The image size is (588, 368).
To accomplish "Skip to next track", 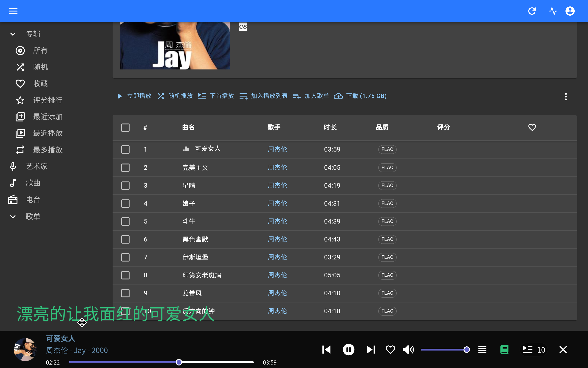I will [x=371, y=350].
